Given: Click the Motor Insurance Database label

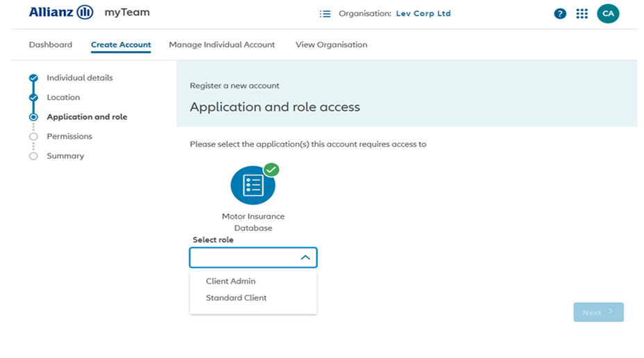Looking at the screenshot, I should pyautogui.click(x=253, y=222).
